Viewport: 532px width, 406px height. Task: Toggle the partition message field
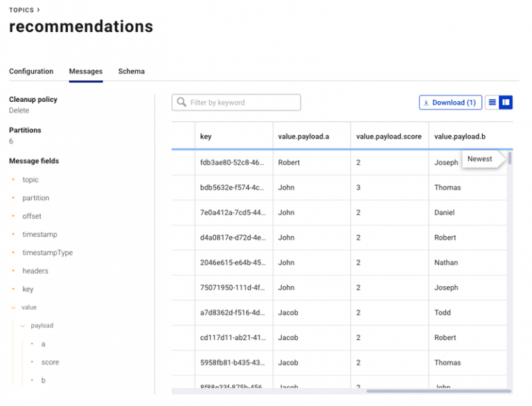tap(35, 198)
